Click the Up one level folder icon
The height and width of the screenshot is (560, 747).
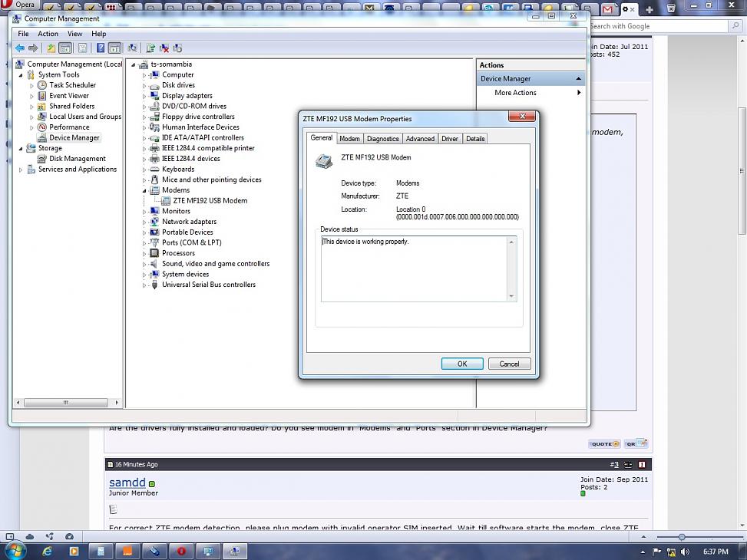coord(51,48)
